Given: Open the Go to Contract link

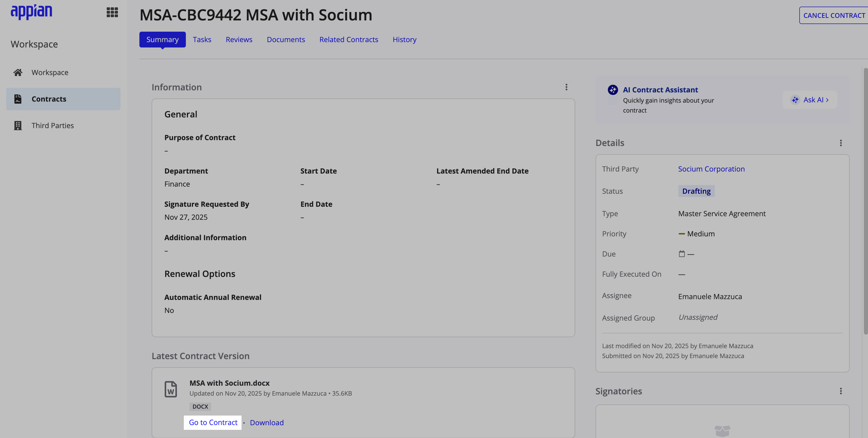Looking at the screenshot, I should (x=213, y=422).
